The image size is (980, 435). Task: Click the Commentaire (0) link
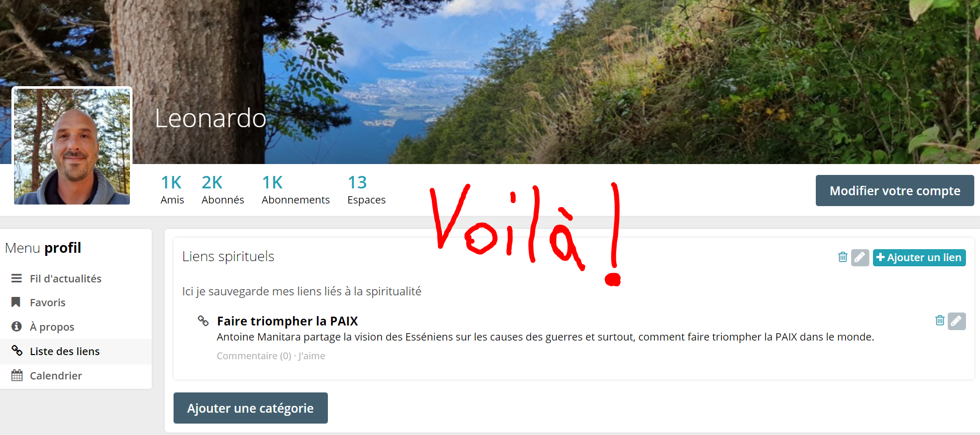point(254,356)
